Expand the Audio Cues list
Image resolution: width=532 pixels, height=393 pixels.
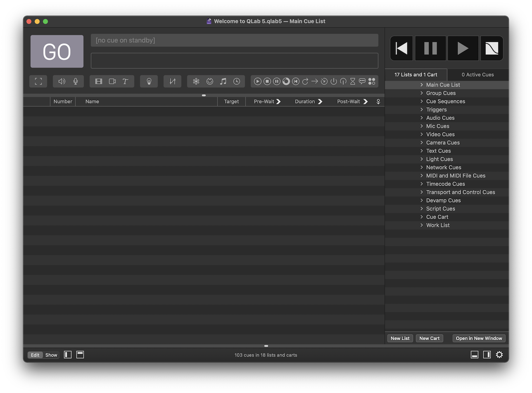click(x=421, y=118)
